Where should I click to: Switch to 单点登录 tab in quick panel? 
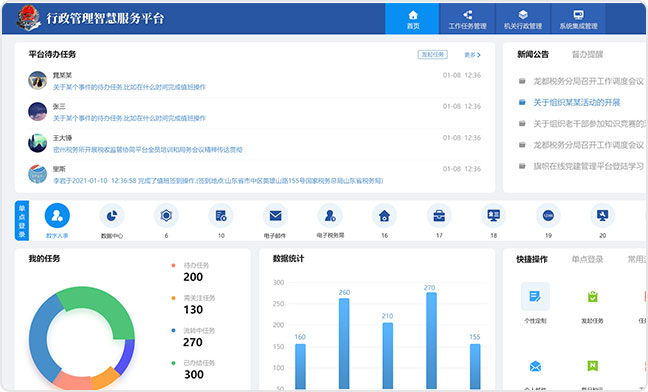(x=587, y=259)
